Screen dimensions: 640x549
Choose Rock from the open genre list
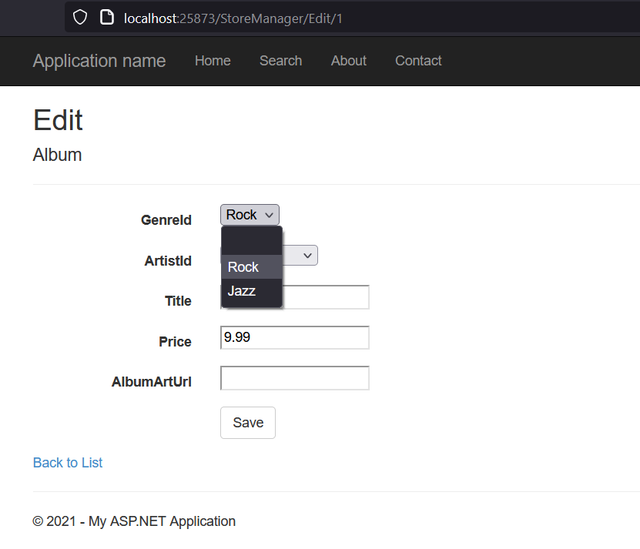tap(252, 267)
